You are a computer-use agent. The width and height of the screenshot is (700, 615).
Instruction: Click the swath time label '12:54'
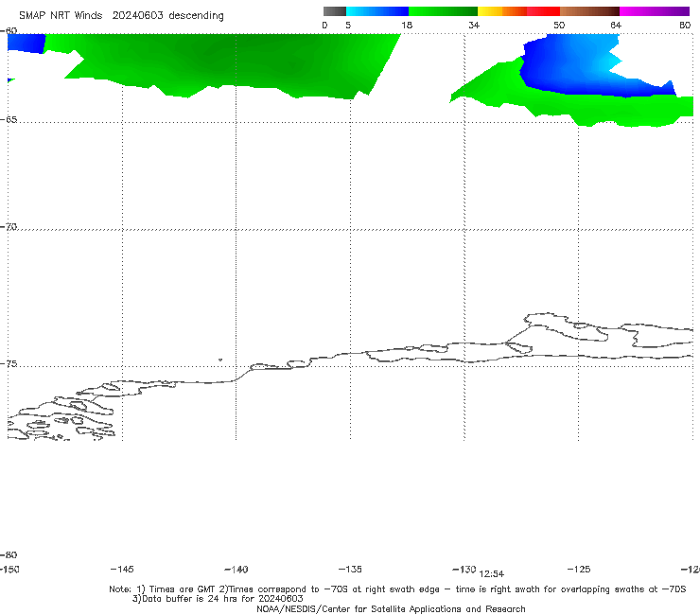tap(492, 574)
